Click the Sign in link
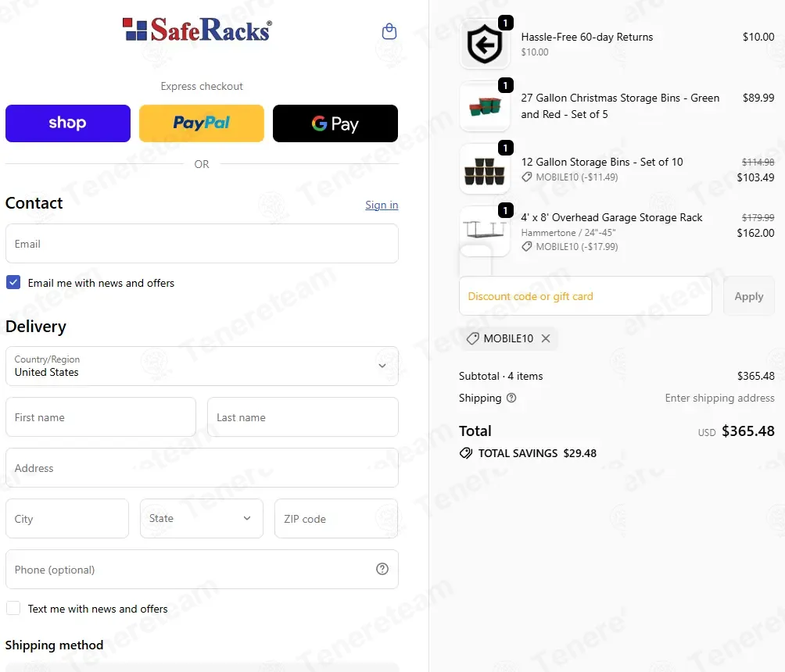The image size is (785, 672). pyautogui.click(x=382, y=205)
